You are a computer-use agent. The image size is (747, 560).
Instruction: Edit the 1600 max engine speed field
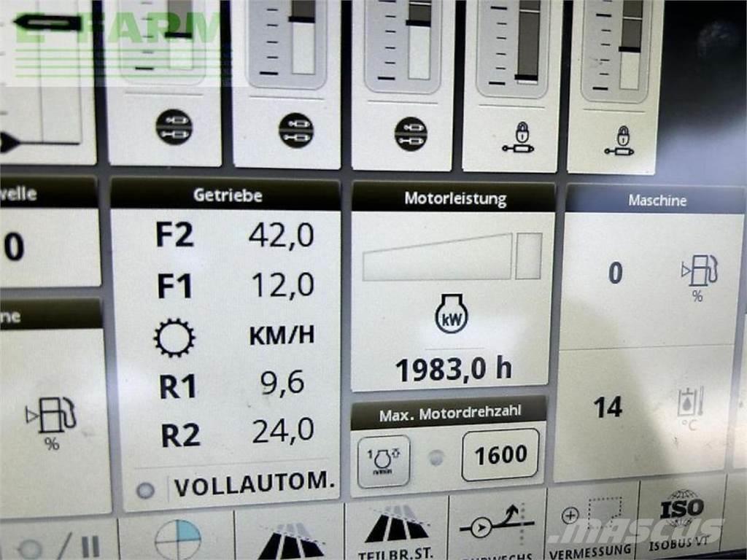coord(500,455)
